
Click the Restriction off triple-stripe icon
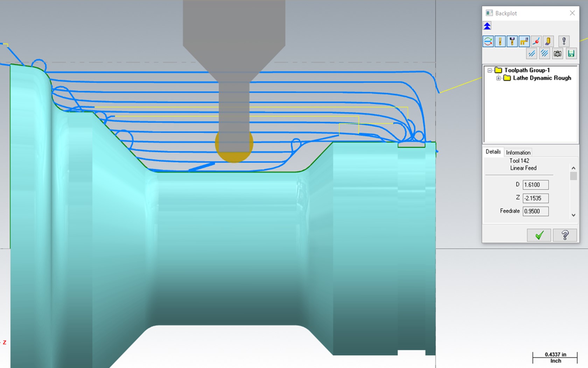coord(544,54)
